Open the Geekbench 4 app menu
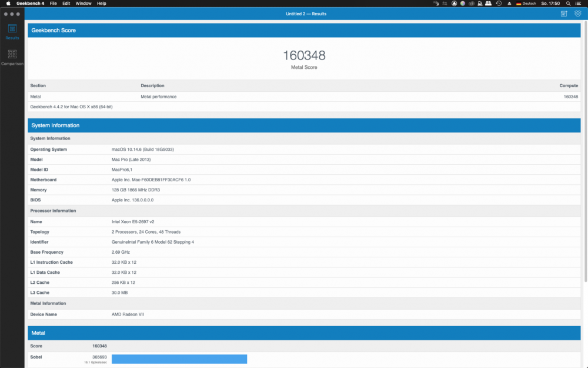The height and width of the screenshot is (368, 588). click(x=30, y=4)
